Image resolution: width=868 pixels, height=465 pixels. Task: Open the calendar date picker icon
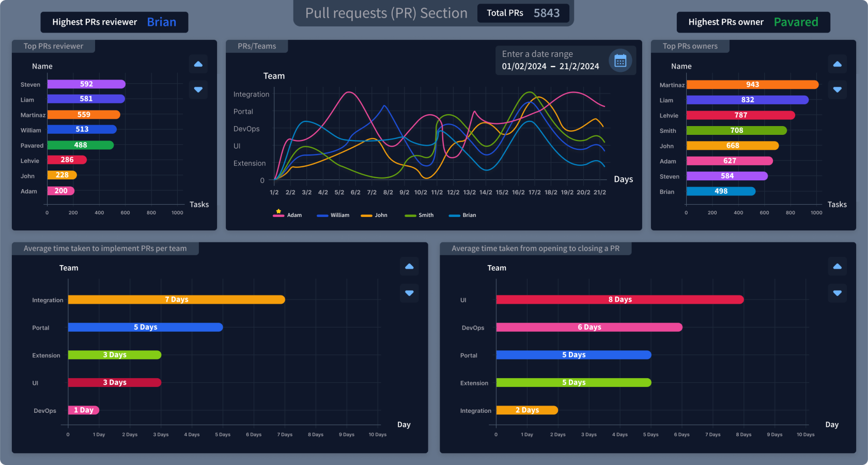click(620, 61)
